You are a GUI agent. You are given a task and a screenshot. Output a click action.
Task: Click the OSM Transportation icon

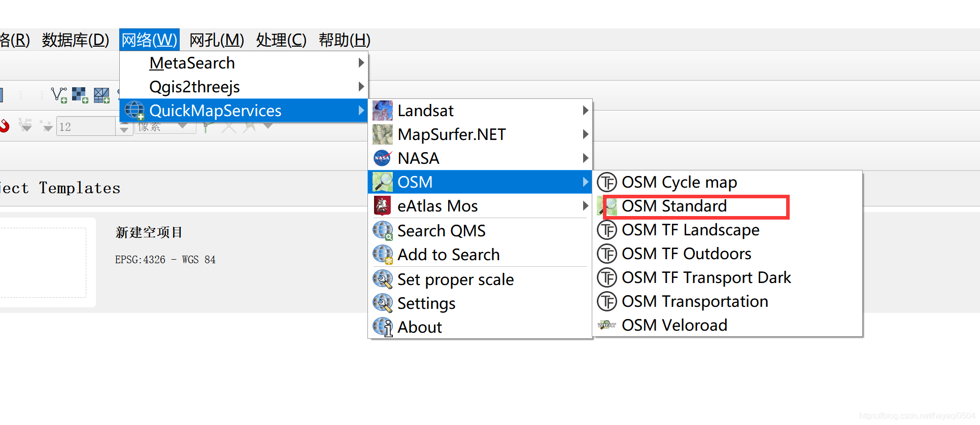pos(607,301)
